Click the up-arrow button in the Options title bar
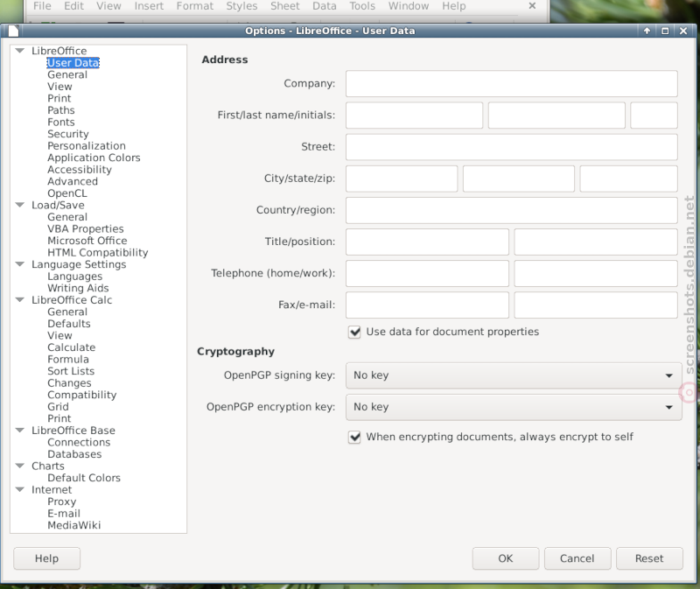 (647, 31)
